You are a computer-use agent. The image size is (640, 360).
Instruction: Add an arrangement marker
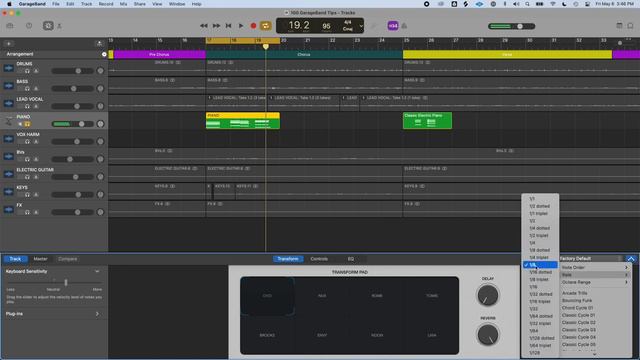click(x=104, y=54)
